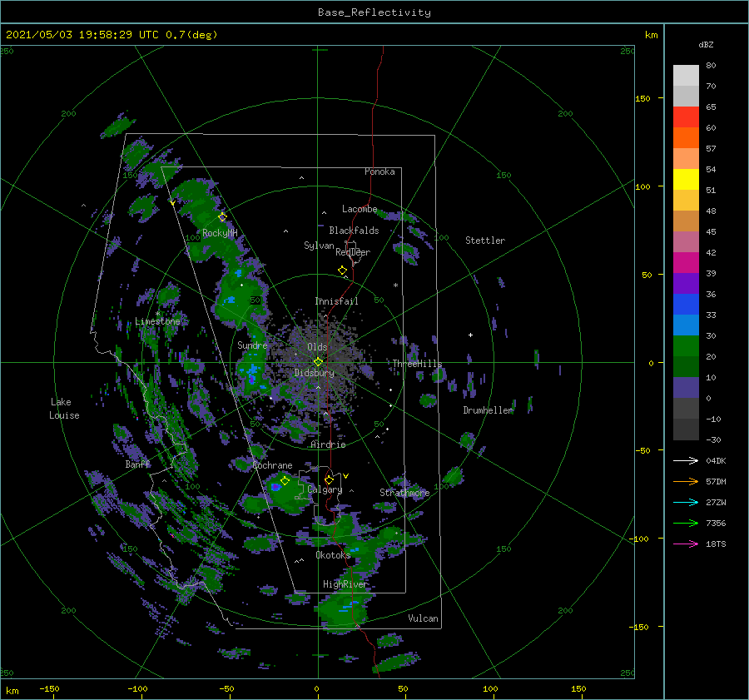Click the Didsbury label

click(x=315, y=373)
